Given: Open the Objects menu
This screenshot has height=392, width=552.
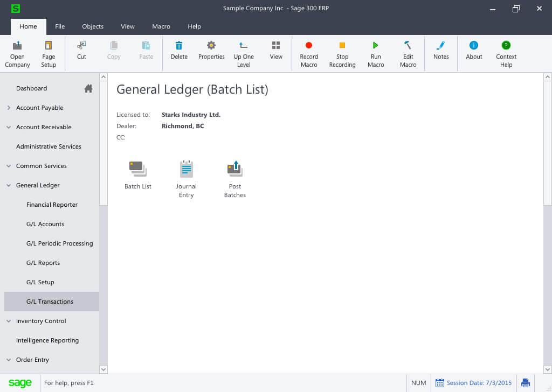Looking at the screenshot, I should pos(93,26).
